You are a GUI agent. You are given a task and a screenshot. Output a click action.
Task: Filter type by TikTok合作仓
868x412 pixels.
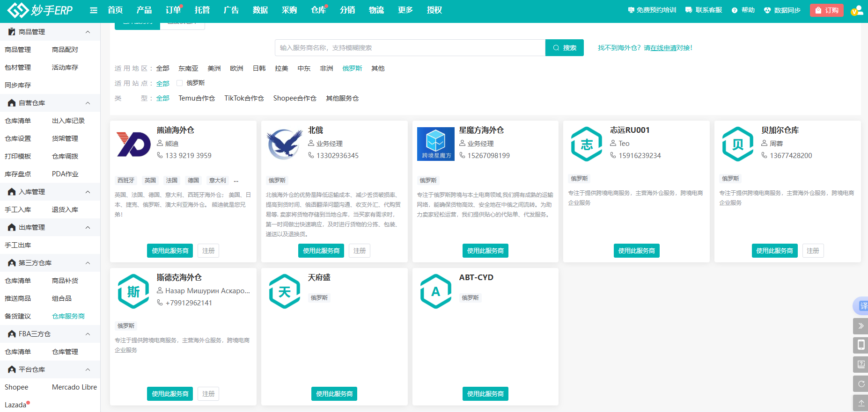pos(244,98)
